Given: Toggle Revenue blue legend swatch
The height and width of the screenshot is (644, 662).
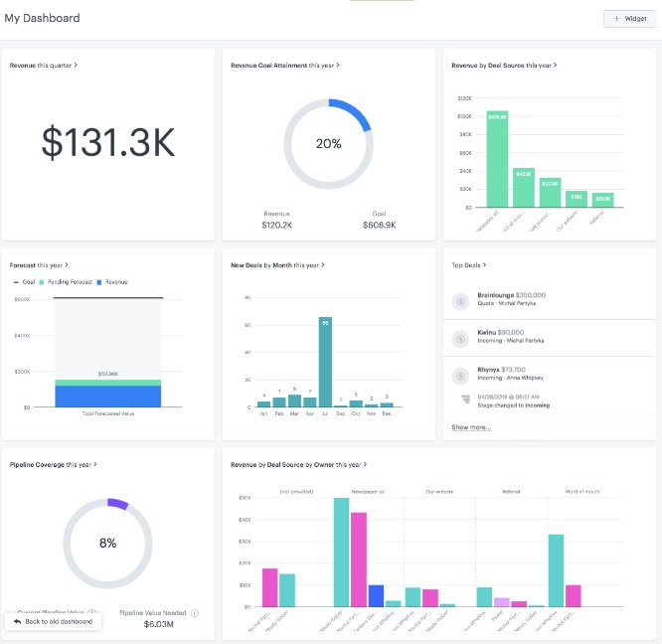Looking at the screenshot, I should (x=99, y=282).
